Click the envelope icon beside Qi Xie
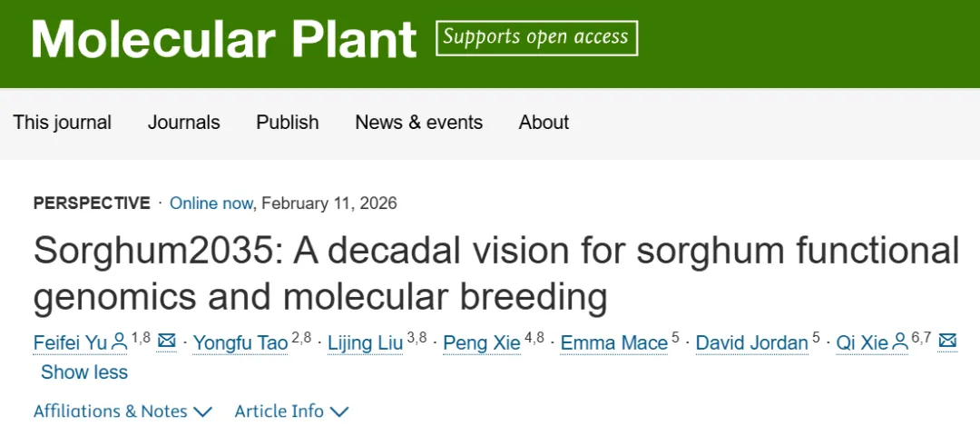Viewport: 980px width, 426px height. tap(947, 342)
